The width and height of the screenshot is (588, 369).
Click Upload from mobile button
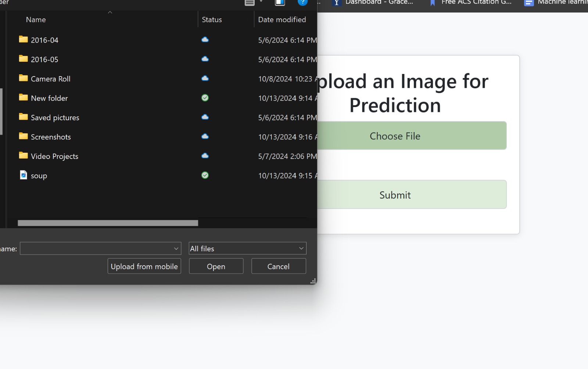[x=144, y=266]
